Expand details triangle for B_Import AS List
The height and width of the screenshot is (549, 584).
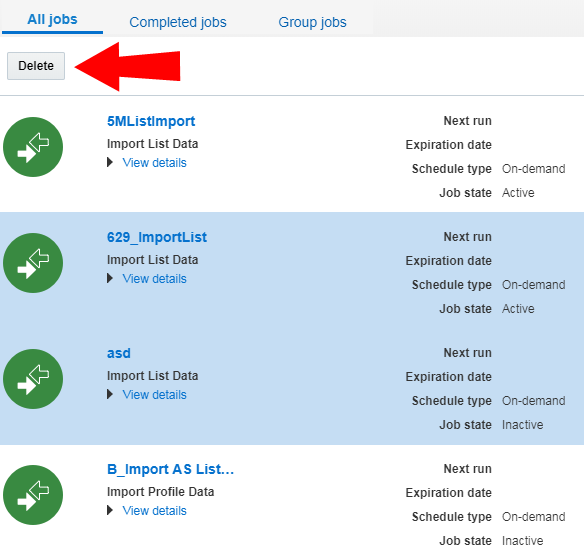pos(110,510)
